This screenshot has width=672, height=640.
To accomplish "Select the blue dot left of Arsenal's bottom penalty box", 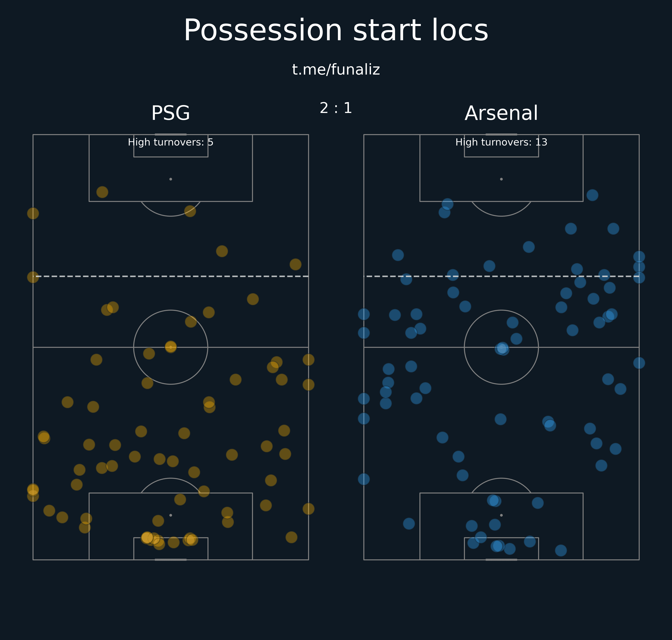I will point(409,524).
